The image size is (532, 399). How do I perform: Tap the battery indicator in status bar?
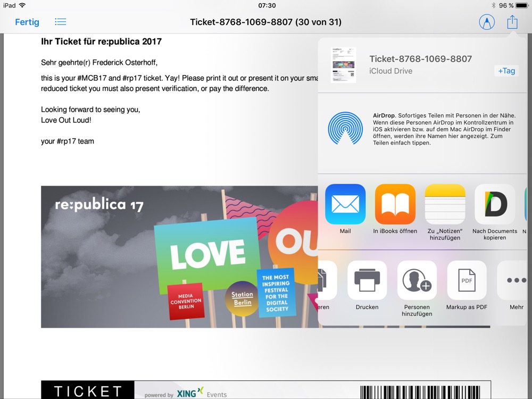tap(522, 5)
